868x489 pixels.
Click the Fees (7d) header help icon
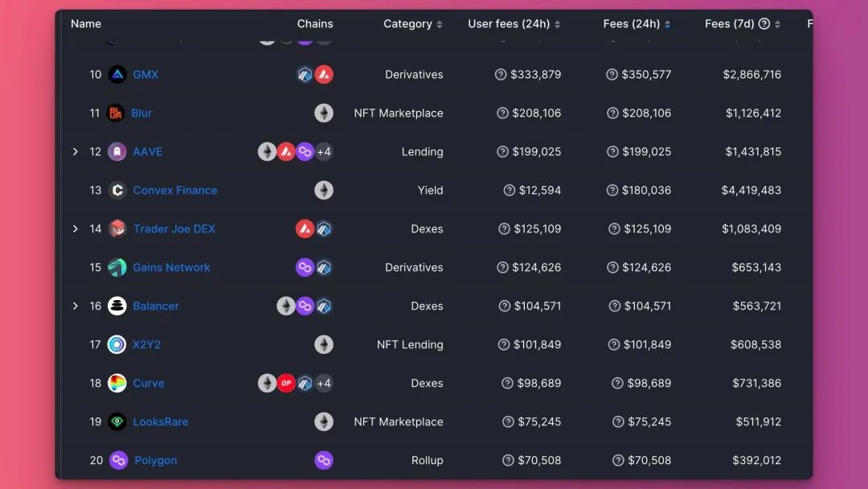coord(764,24)
